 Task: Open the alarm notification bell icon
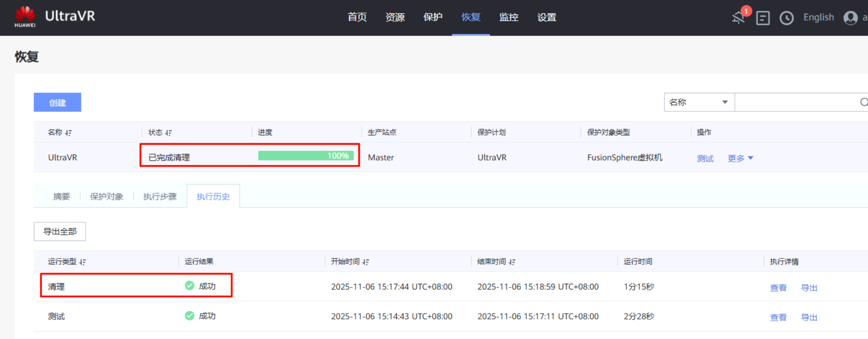(738, 18)
